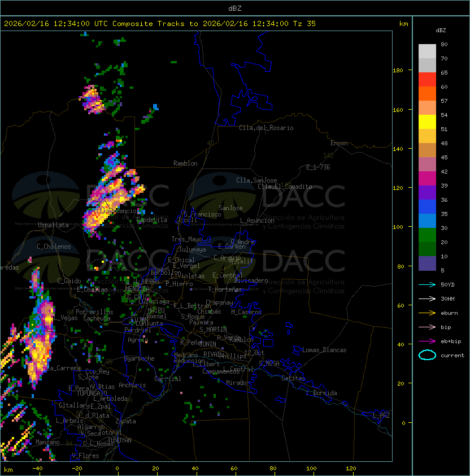Click the 'M_Caseros' map label
470x476 pixels.
[x=246, y=311]
